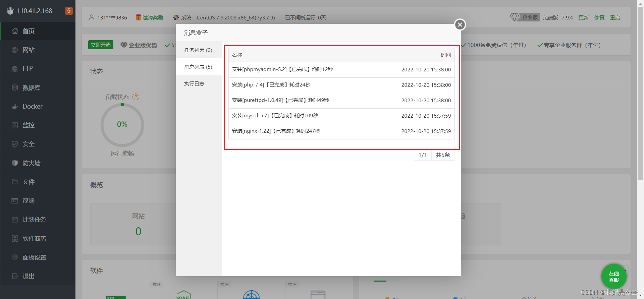
Task: Click the 软件商店 grid icon in sidebar
Action: 15,238
